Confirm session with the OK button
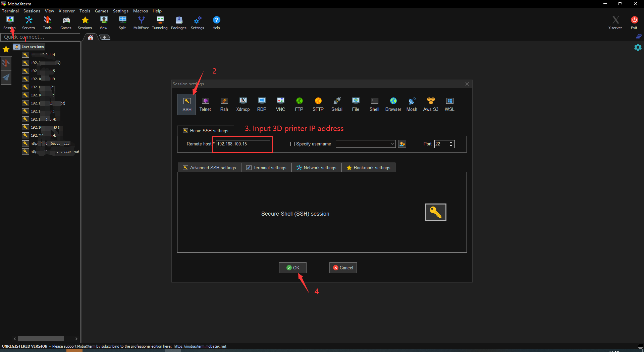This screenshot has width=644, height=352. 293,268
